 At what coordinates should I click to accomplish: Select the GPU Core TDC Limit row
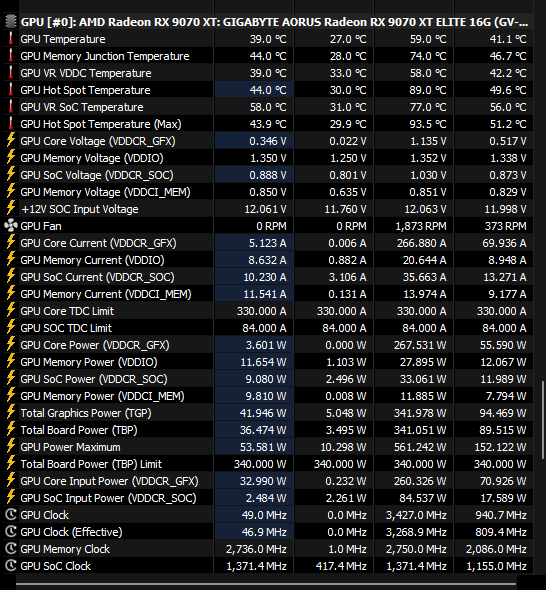tap(268, 311)
